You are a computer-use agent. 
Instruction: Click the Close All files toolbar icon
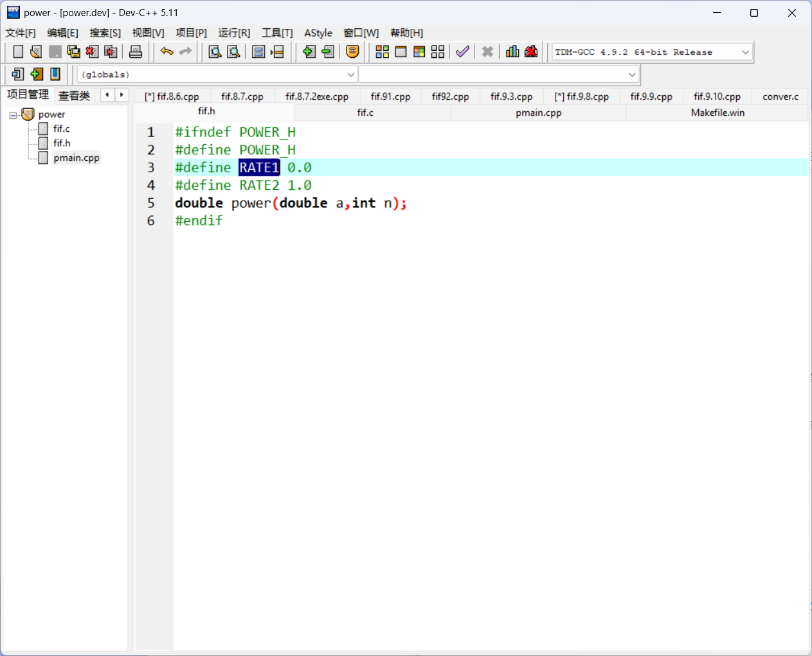[x=111, y=52]
